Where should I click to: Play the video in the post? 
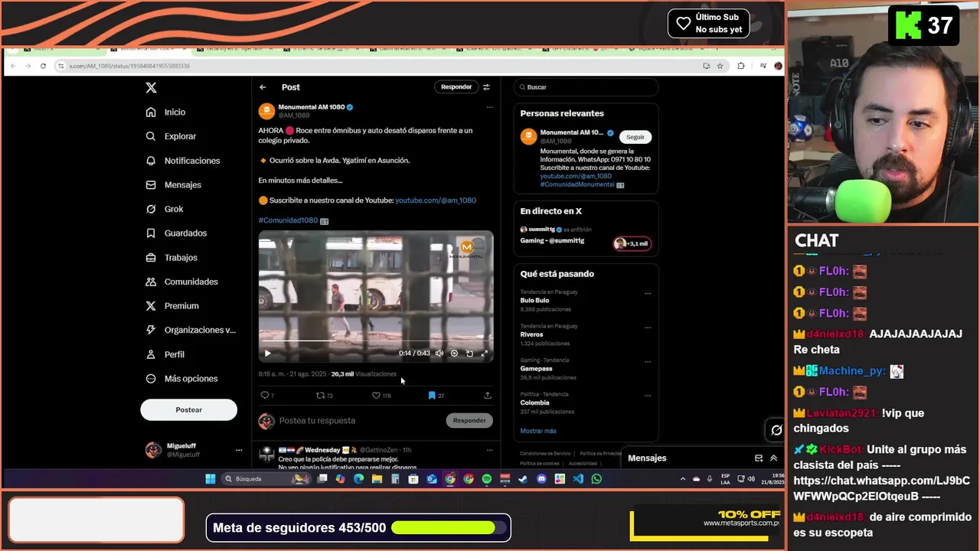pyautogui.click(x=267, y=354)
